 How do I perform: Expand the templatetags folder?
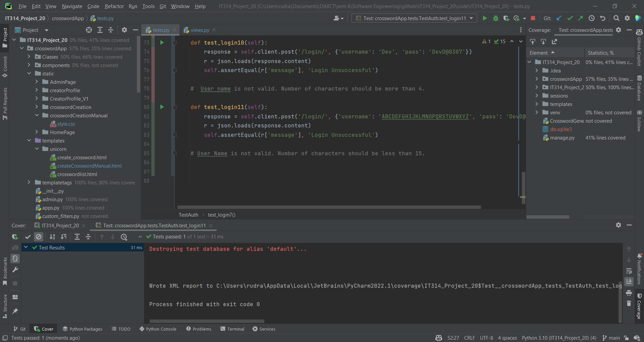tap(29, 182)
